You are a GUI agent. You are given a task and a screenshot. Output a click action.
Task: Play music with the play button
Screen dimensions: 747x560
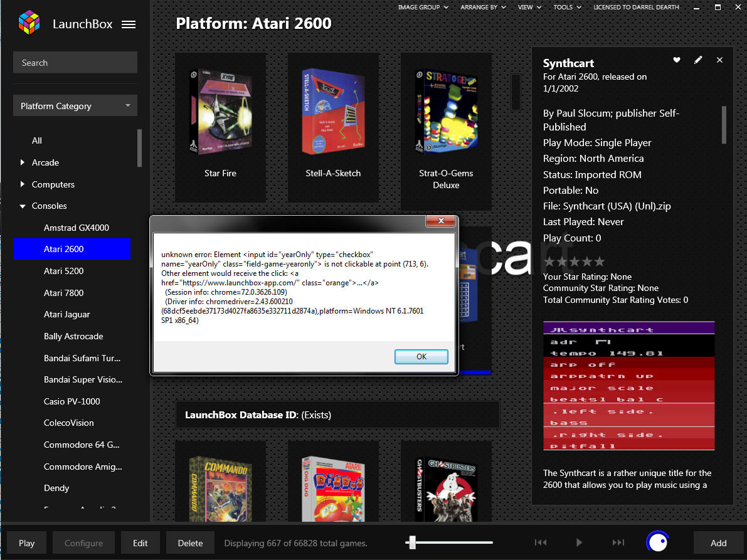coord(579,542)
